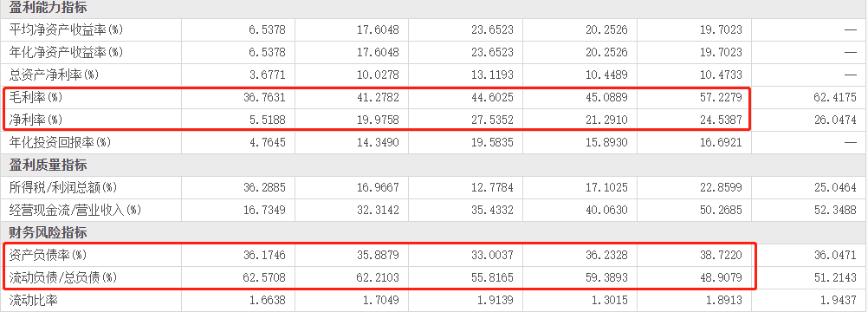
Task: Click the gross margin value 62.4175
Action: (x=836, y=97)
